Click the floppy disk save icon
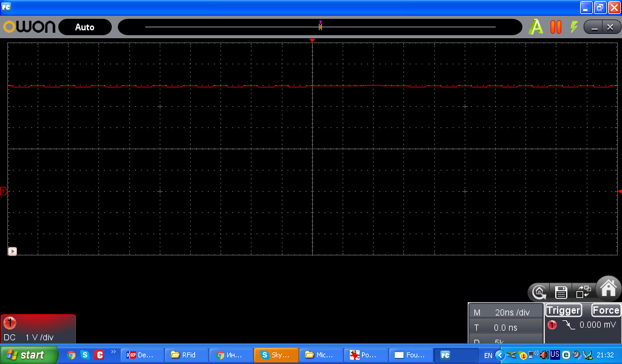 (x=561, y=292)
